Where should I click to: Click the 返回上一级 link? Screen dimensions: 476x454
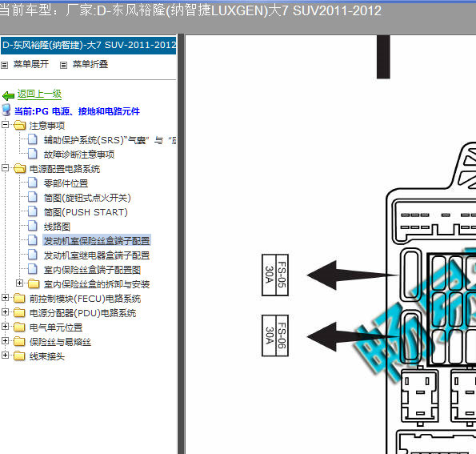[x=39, y=94]
